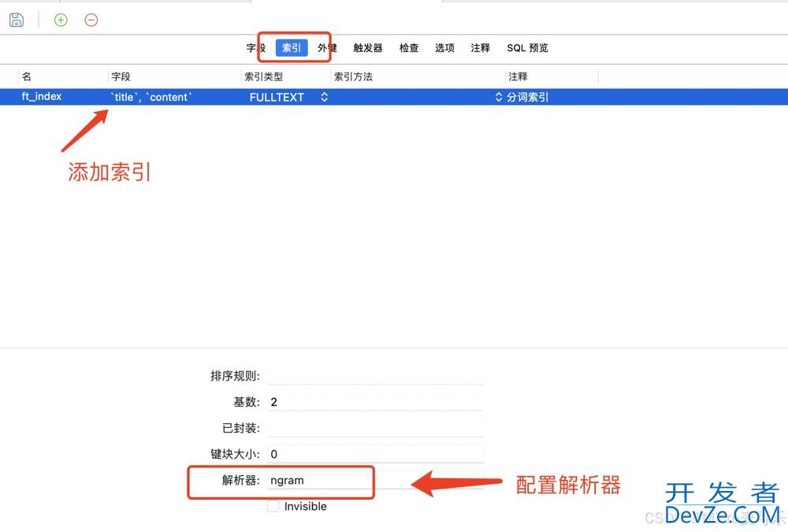Switch to the 字段 tab
788x532 pixels.
[256, 48]
